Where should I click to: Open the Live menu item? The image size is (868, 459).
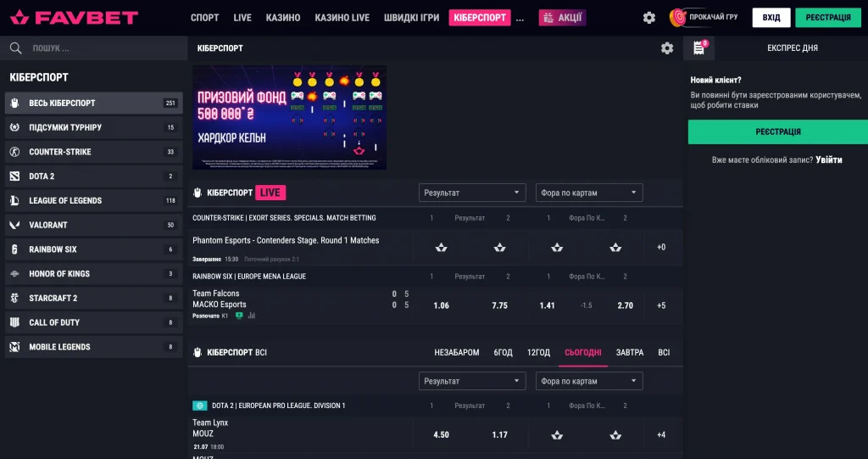coord(242,18)
